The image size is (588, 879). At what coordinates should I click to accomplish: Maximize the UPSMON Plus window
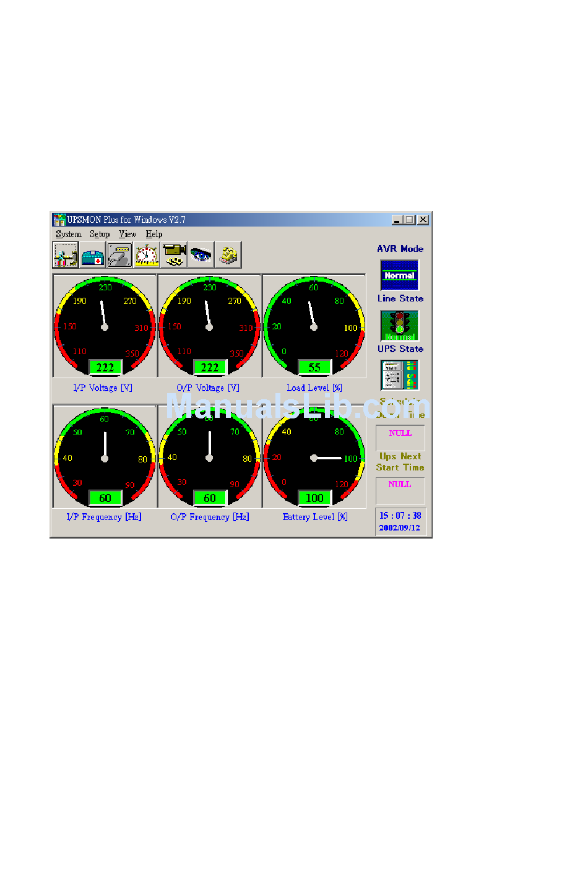[x=409, y=220]
